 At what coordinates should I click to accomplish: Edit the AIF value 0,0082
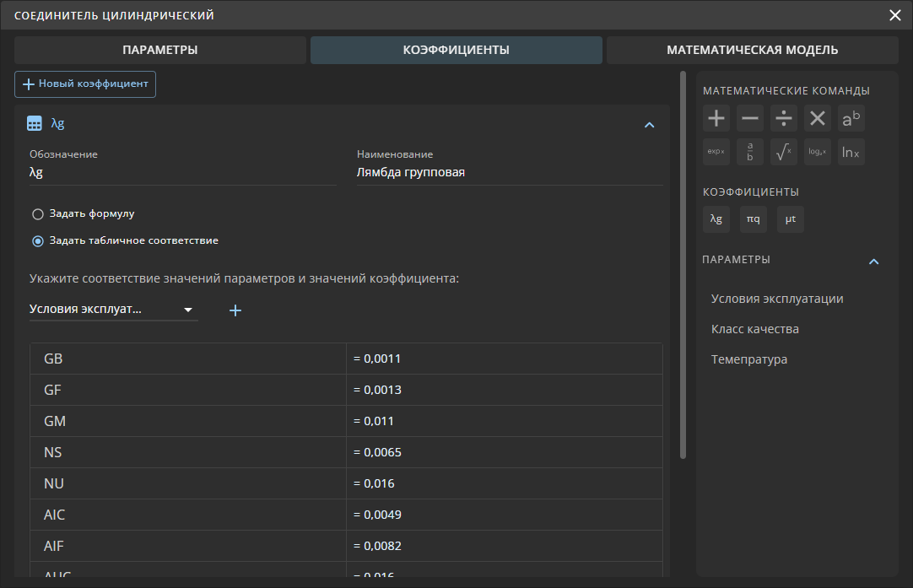pos(505,546)
